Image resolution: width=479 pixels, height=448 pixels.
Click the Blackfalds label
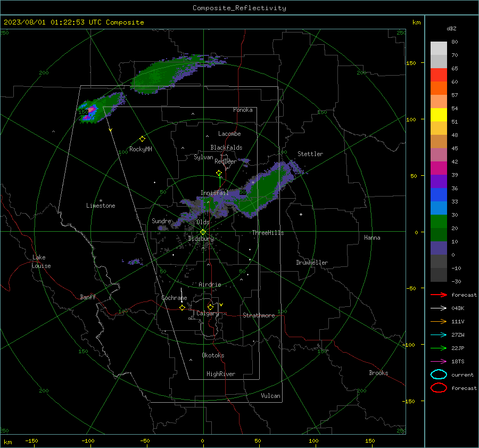click(226, 148)
